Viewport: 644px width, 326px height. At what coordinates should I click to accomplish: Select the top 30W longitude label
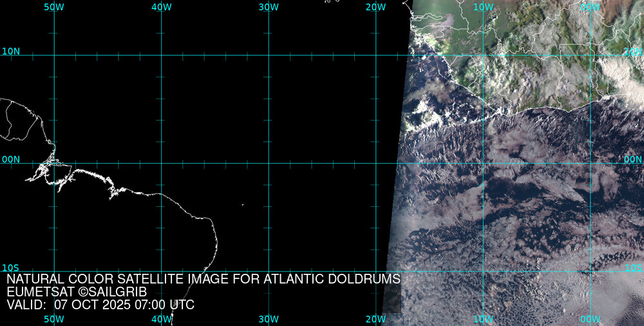pyautogui.click(x=269, y=6)
